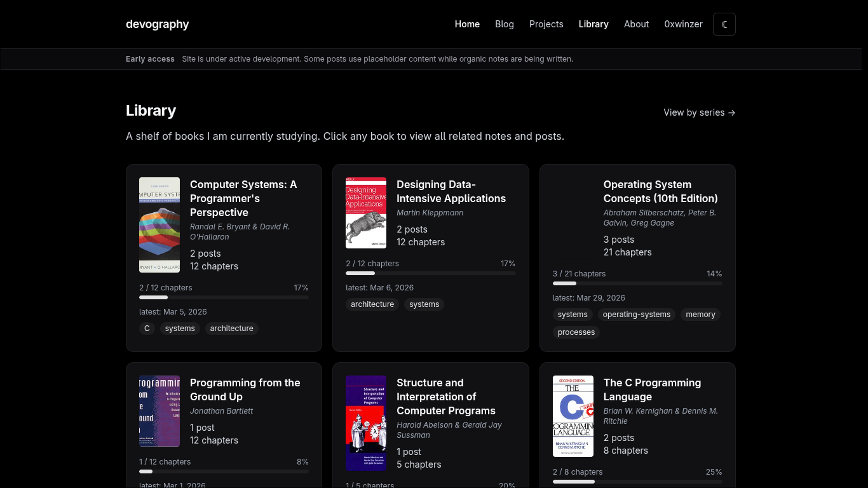Open the About nav link
The image size is (868, 488).
(x=636, y=24)
